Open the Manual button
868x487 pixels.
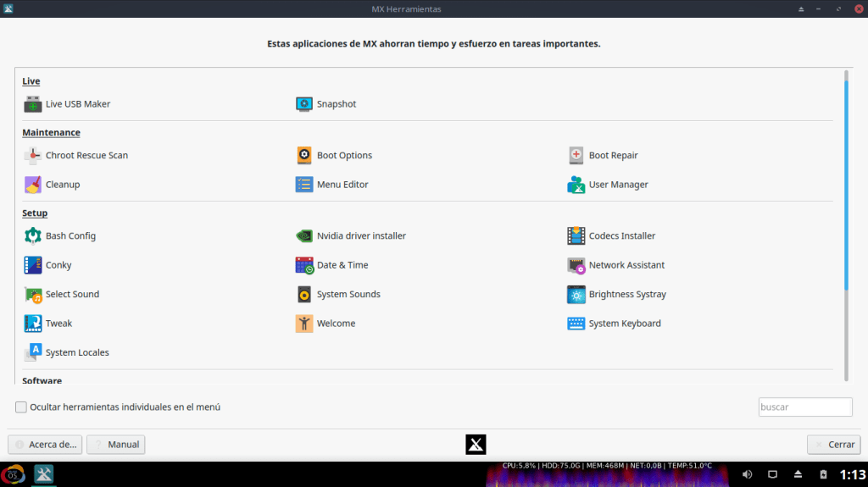pos(116,445)
